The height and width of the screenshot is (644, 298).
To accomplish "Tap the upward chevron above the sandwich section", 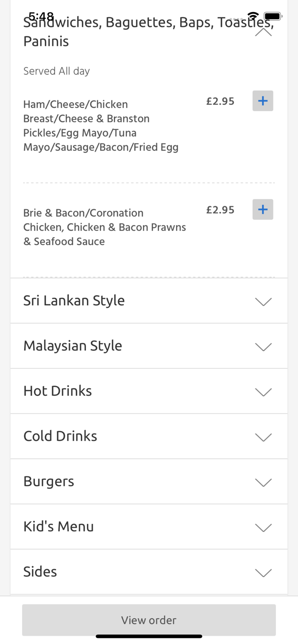I will coord(263,32).
